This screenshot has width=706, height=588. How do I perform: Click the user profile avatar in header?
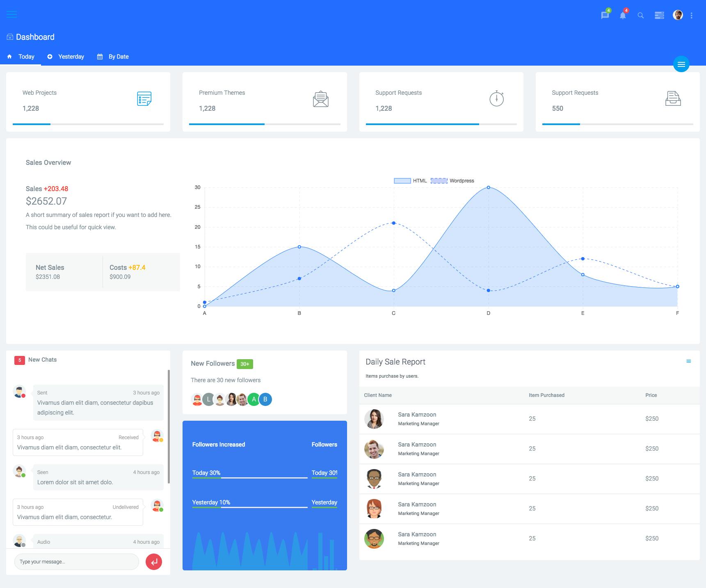pos(678,15)
